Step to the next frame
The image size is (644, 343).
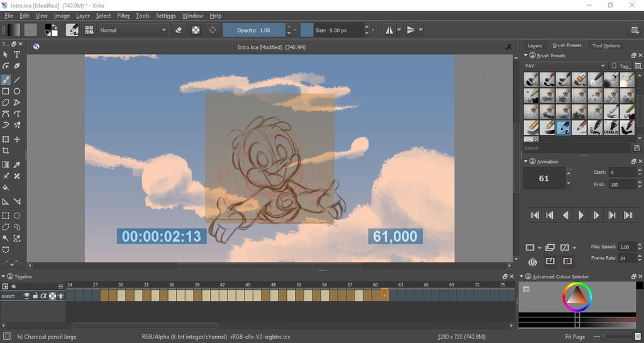(596, 215)
